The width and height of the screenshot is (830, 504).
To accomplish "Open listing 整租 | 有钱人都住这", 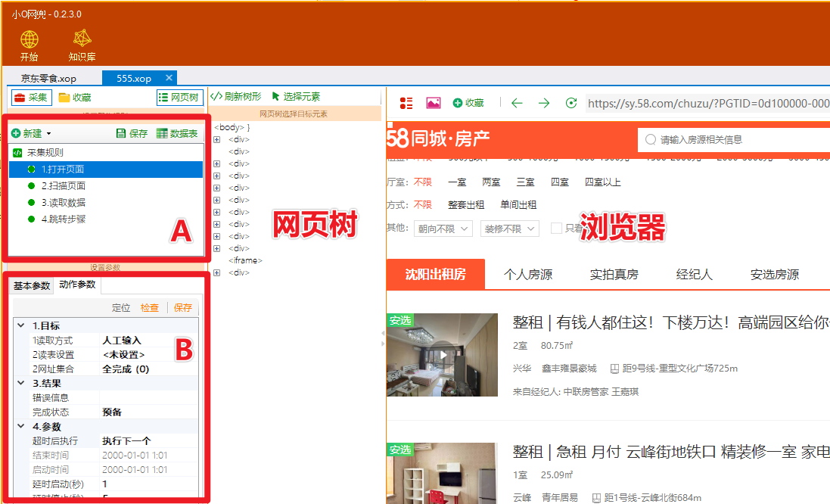I will (671, 322).
